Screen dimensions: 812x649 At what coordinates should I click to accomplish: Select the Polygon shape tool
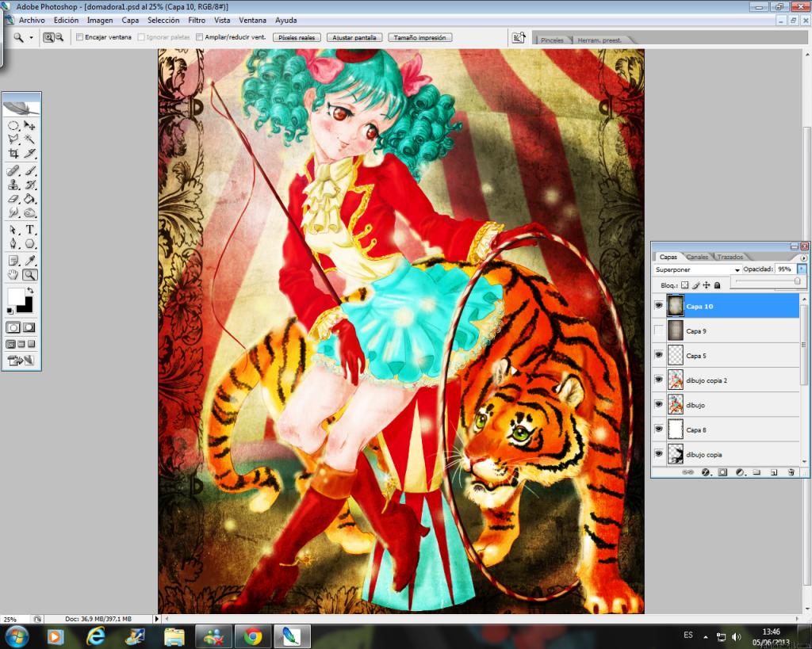tap(29, 244)
